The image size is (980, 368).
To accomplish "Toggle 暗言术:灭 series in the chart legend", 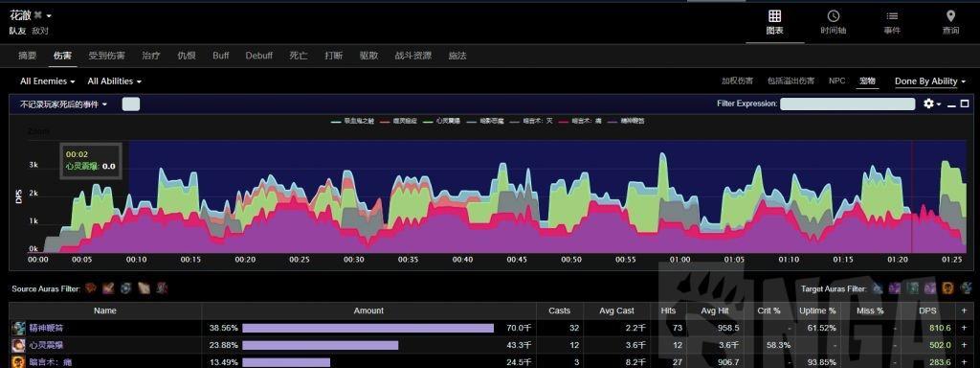I will pos(532,122).
